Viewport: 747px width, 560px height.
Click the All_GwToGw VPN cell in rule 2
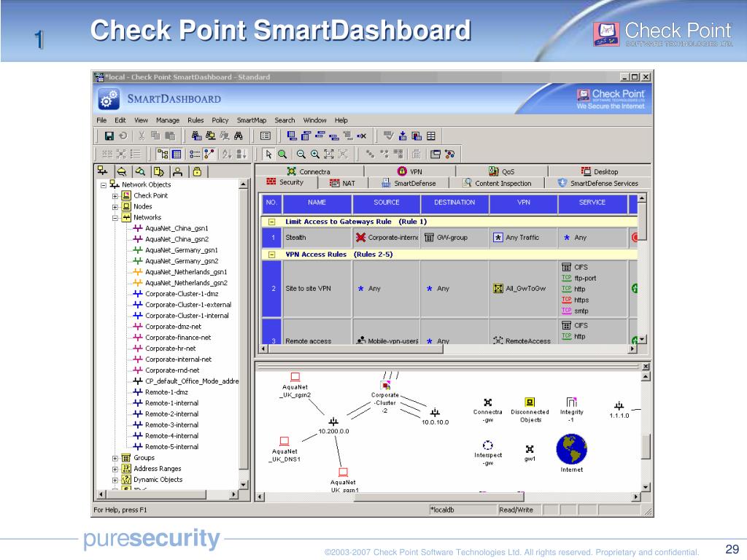(523, 289)
